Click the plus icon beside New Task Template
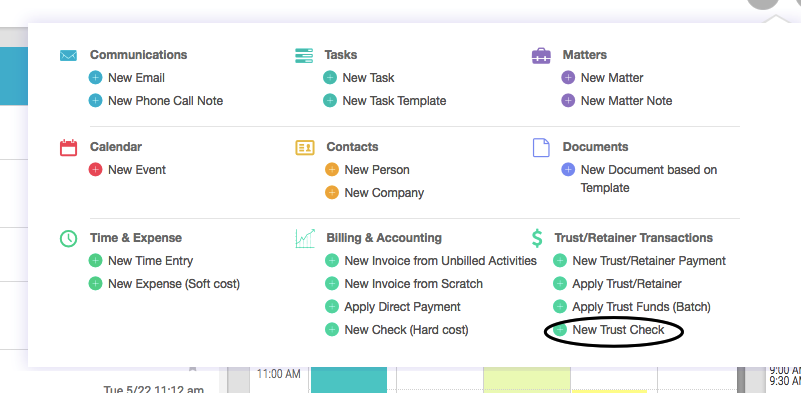 coord(330,101)
